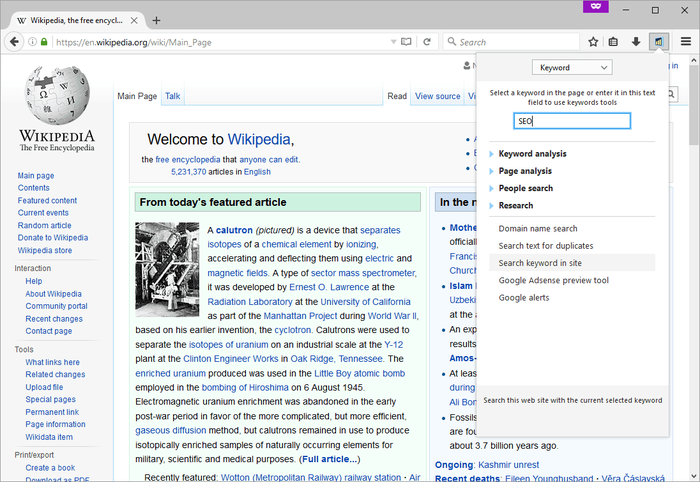Click the address bar URL
This screenshot has height=482, width=700.
click(x=134, y=42)
